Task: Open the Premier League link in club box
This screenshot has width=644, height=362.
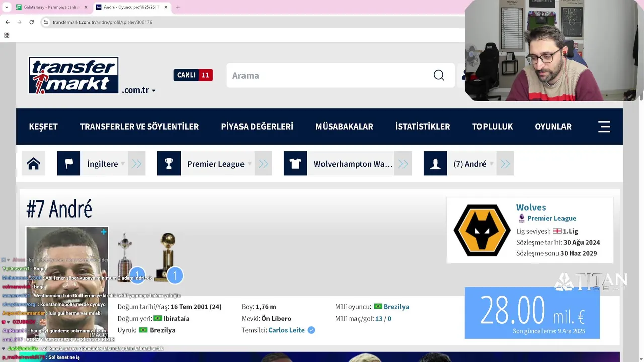Action: [551, 218]
